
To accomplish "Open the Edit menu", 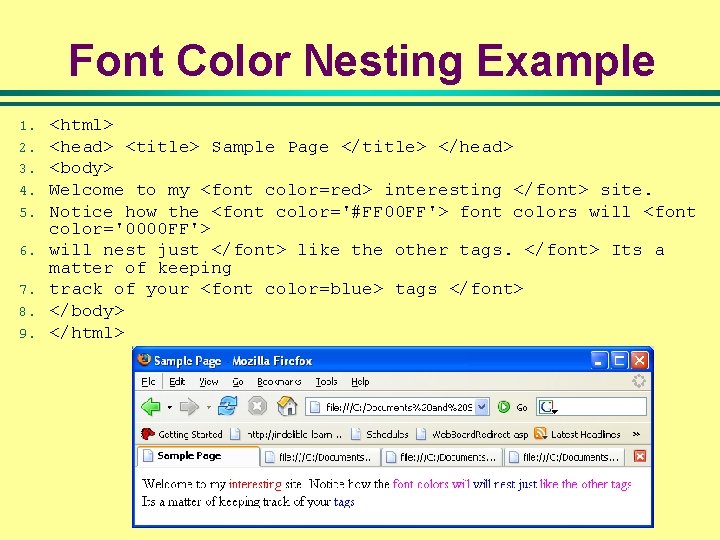I will pyautogui.click(x=177, y=382).
